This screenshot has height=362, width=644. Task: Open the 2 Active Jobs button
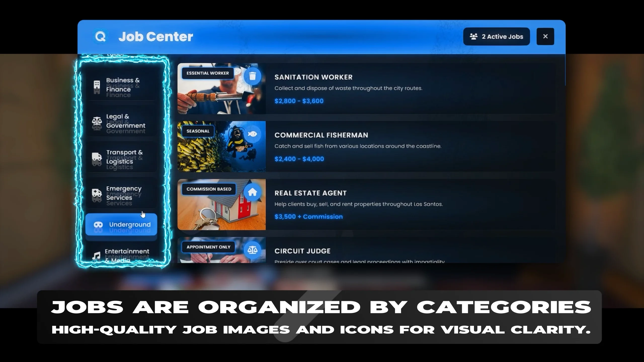496,37
